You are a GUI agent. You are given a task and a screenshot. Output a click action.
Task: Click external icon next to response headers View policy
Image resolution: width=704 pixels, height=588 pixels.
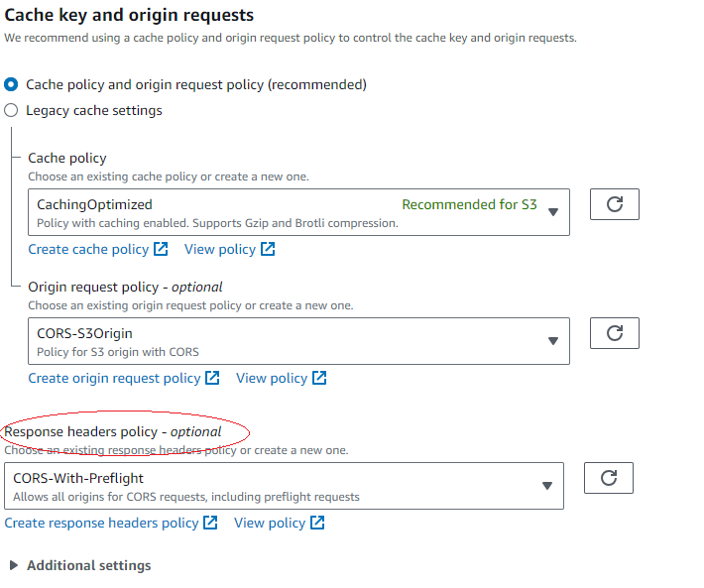click(x=317, y=523)
